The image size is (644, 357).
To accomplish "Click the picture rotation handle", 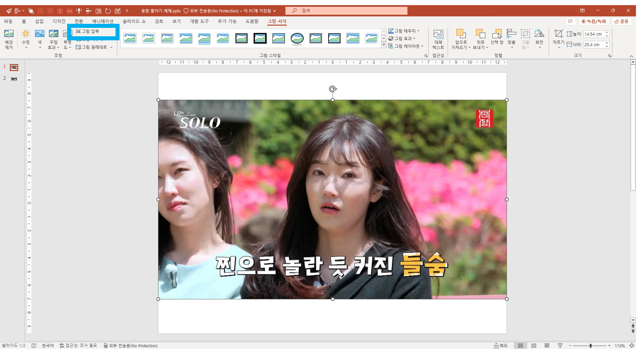I will coord(333,89).
